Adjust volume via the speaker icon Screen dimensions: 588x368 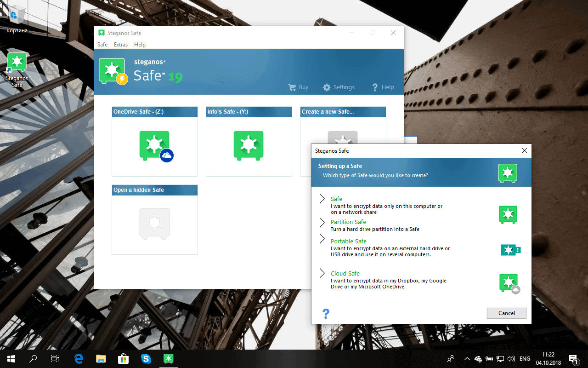click(x=511, y=358)
